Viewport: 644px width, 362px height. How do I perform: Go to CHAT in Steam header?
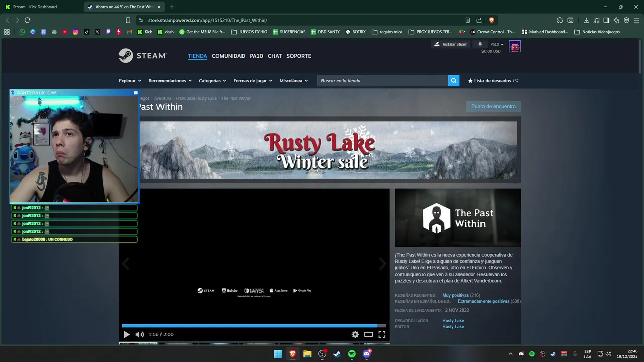275,56
